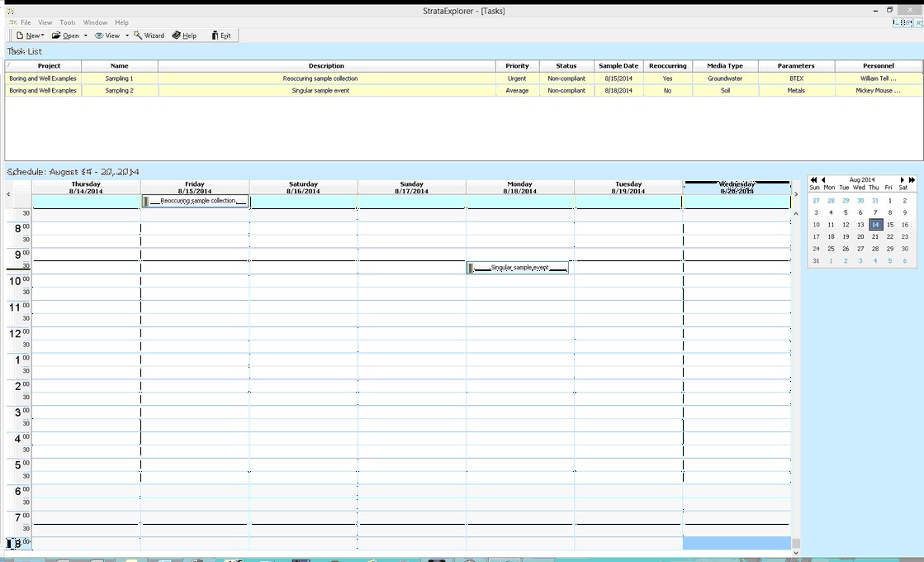Select the Reoccurring sample collection appointment

pyautogui.click(x=197, y=201)
